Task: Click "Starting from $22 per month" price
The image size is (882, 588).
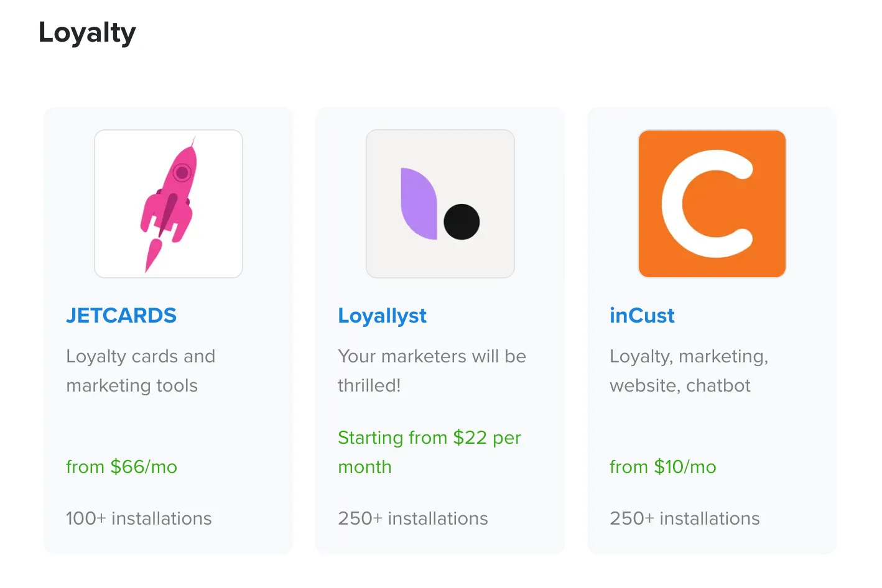Action: (429, 452)
